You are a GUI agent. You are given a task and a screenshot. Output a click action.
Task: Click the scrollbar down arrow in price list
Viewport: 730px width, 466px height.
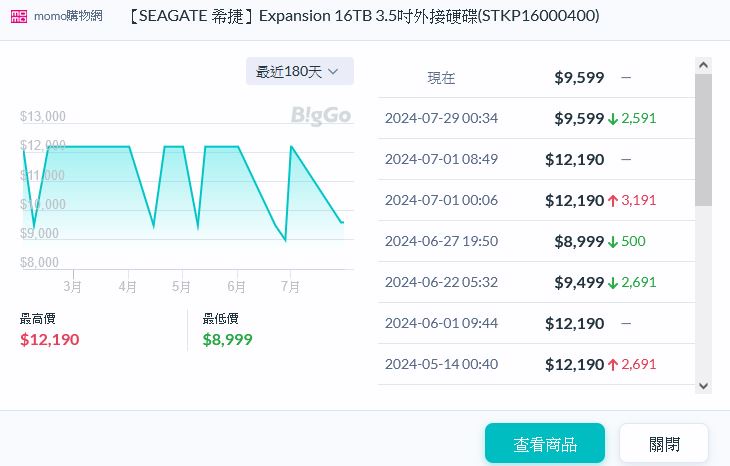(703, 385)
